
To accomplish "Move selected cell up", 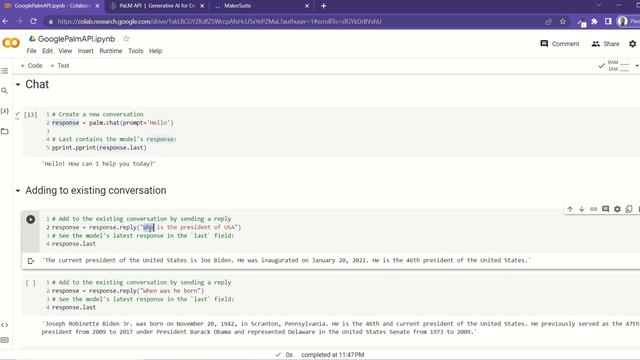I will [570, 209].
